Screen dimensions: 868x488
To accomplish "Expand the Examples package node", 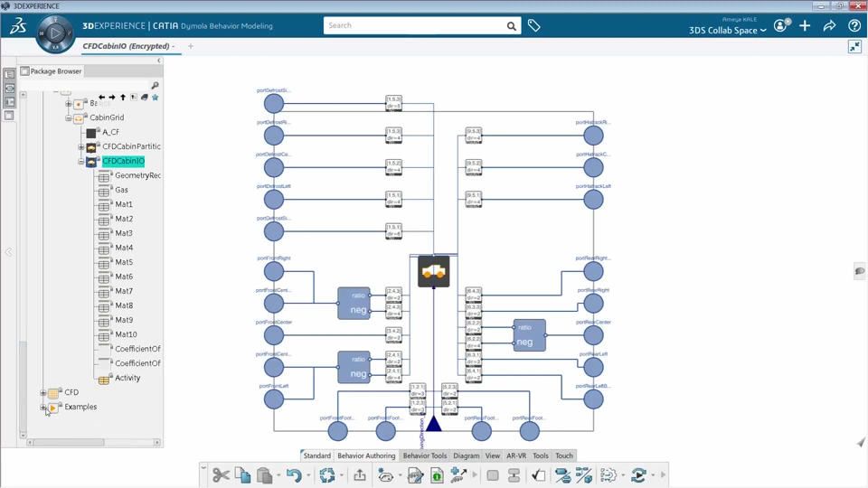I will tap(42, 408).
